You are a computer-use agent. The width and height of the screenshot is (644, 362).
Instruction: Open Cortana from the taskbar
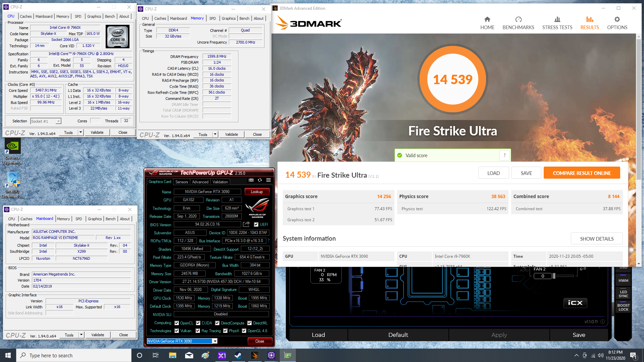(140, 355)
